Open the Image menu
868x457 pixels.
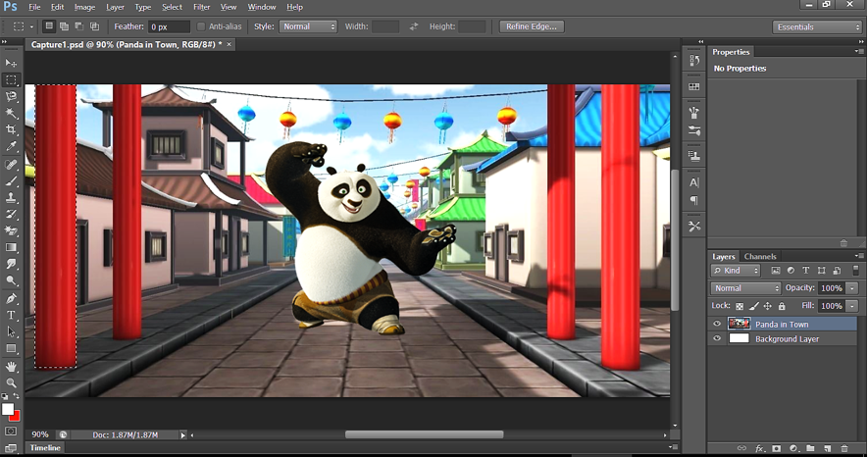click(x=84, y=7)
